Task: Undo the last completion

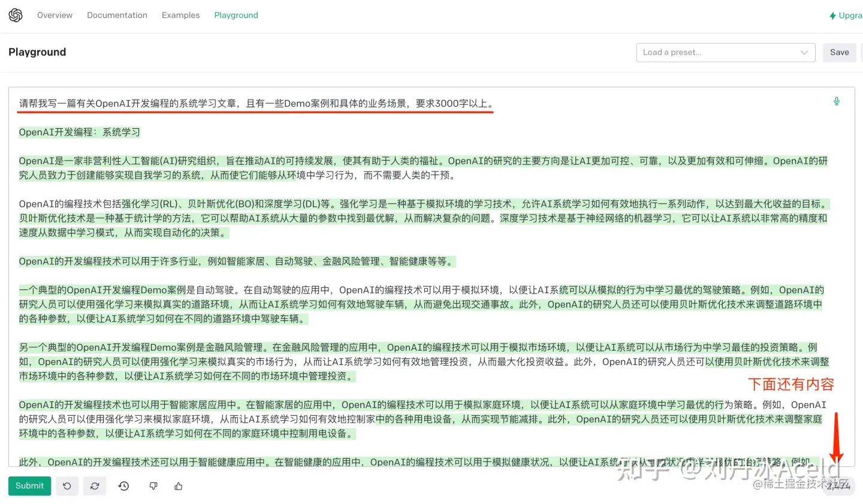Action: coord(67,486)
